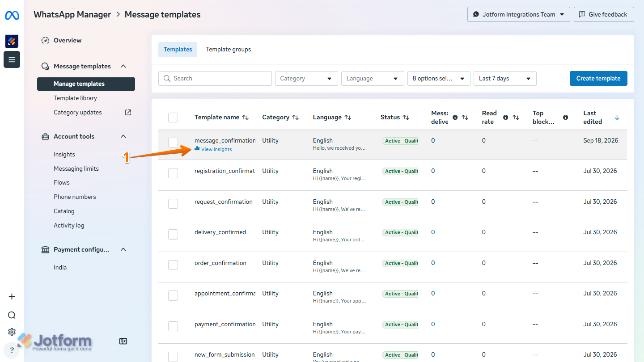Sort by Last edited down arrow
The height and width of the screenshot is (362, 644).
pos(617,118)
